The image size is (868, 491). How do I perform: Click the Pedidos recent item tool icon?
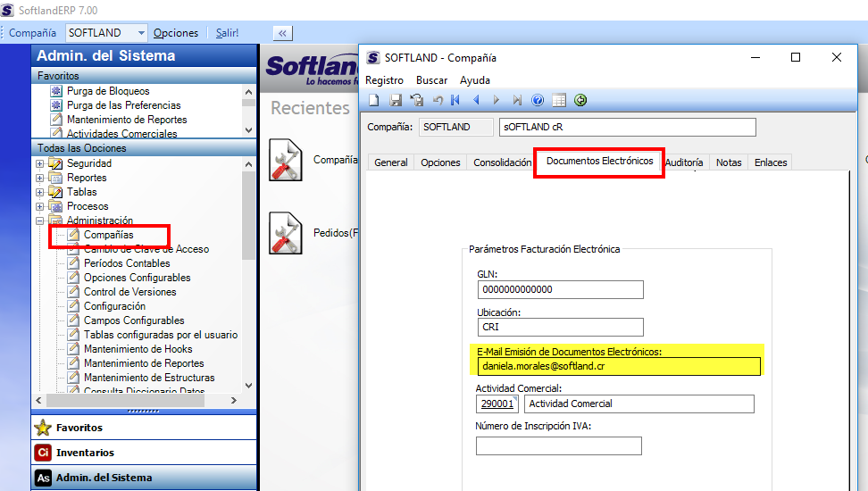[x=286, y=233]
